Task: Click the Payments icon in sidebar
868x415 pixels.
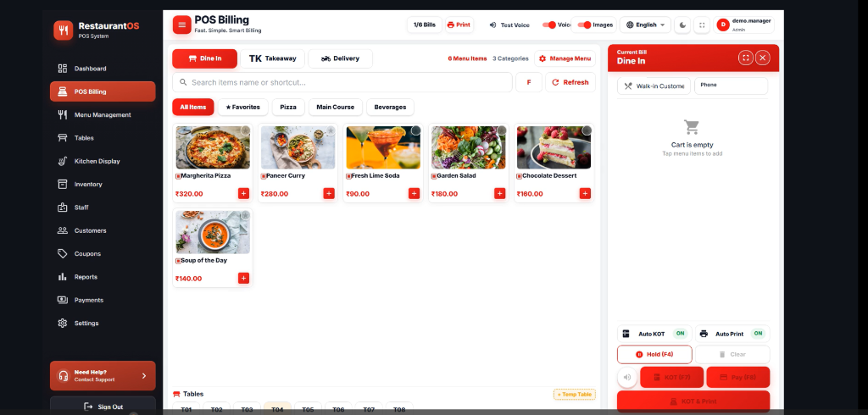Action: [x=63, y=300]
